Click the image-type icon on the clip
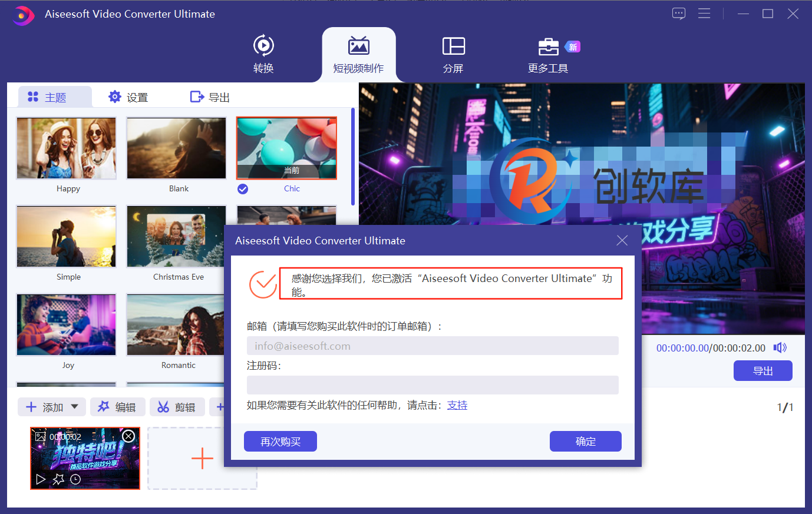The width and height of the screenshot is (812, 514). point(40,436)
